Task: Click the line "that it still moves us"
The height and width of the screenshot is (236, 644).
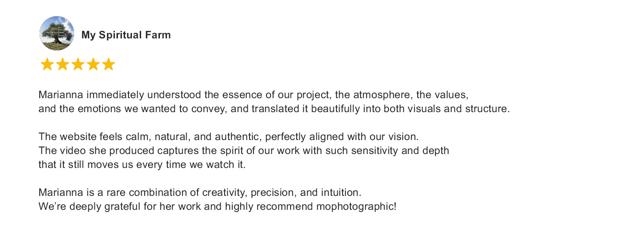Action: (x=142, y=165)
